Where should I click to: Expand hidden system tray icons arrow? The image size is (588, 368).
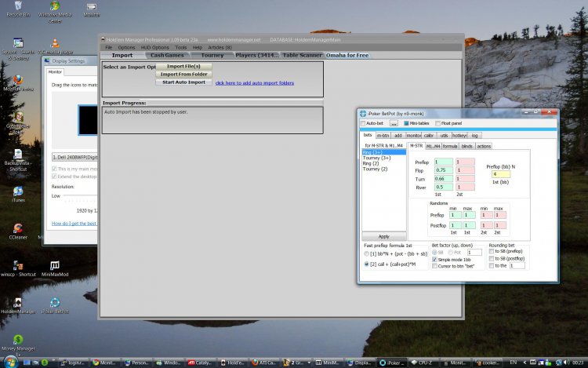coord(524,363)
